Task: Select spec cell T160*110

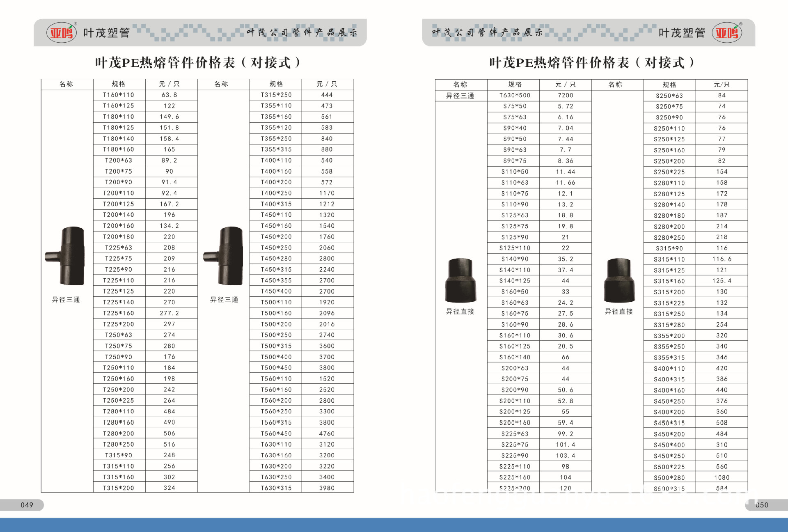Action: coord(119,95)
